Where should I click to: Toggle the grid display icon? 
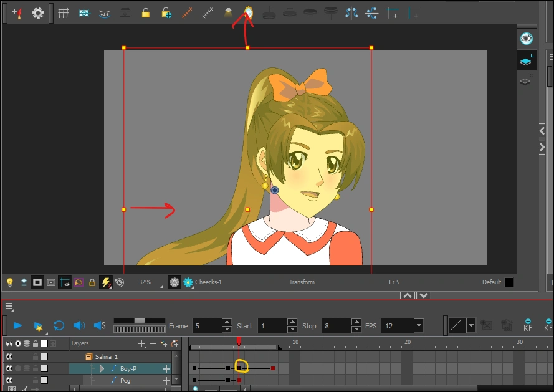(63, 12)
